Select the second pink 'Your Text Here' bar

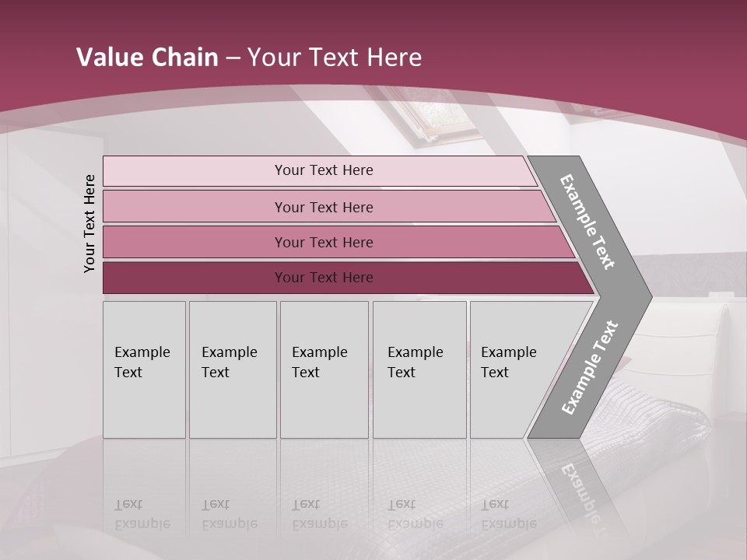[x=323, y=207]
